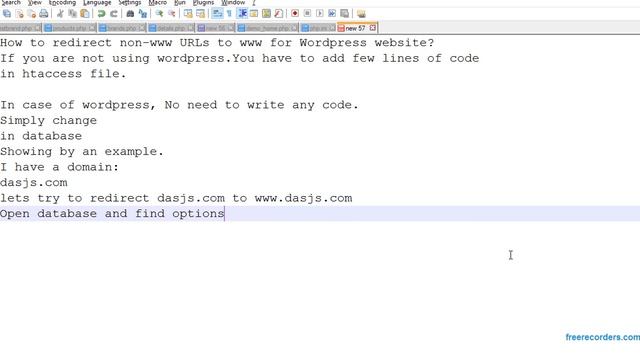This screenshot has width=640, height=360.
Task: Switch to the new 56 tab
Action: point(216,28)
